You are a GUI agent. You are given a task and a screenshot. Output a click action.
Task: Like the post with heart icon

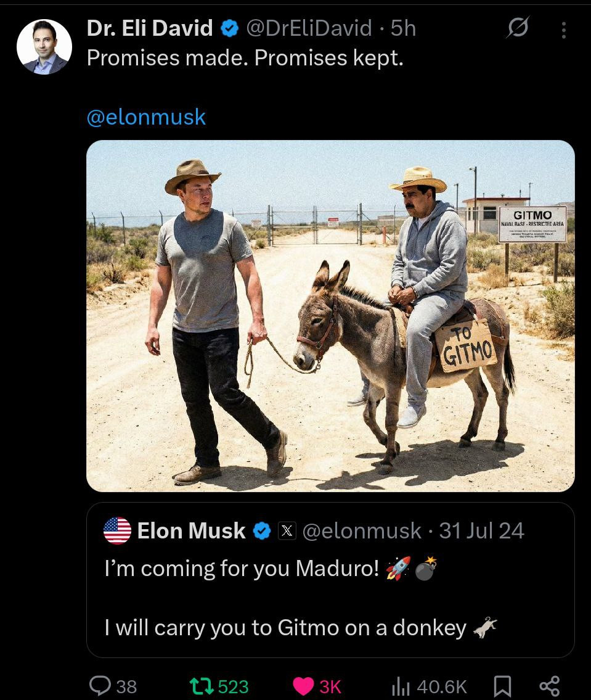click(303, 685)
